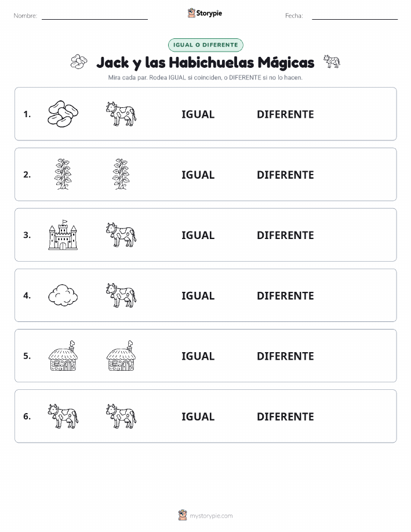
Task: Choose IGUAL for row 5
Action: point(198,356)
